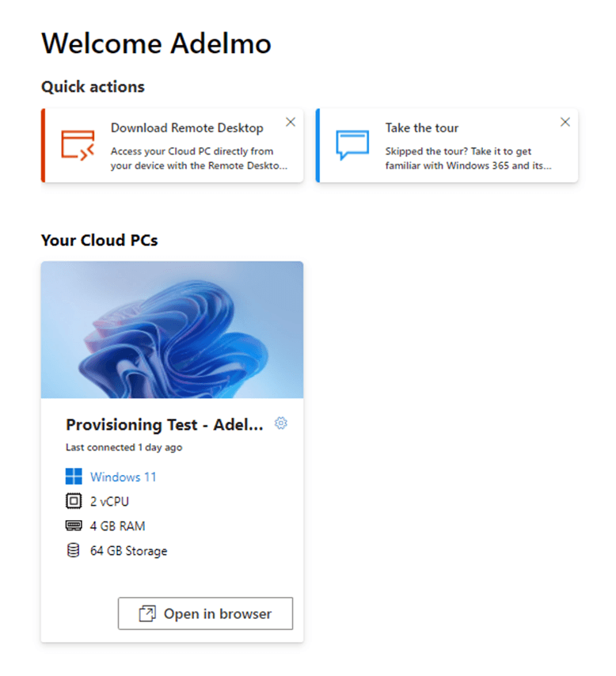The height and width of the screenshot is (676, 616).
Task: Select the Download Remote Desktop title
Action: [x=187, y=128]
